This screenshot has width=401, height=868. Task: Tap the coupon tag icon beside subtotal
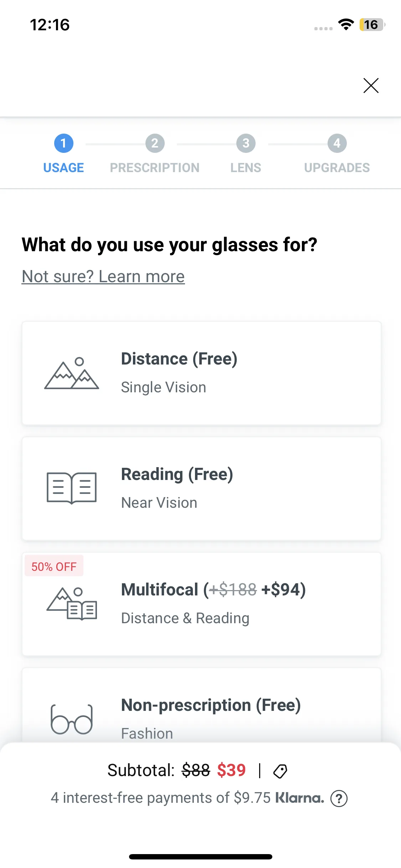(280, 771)
